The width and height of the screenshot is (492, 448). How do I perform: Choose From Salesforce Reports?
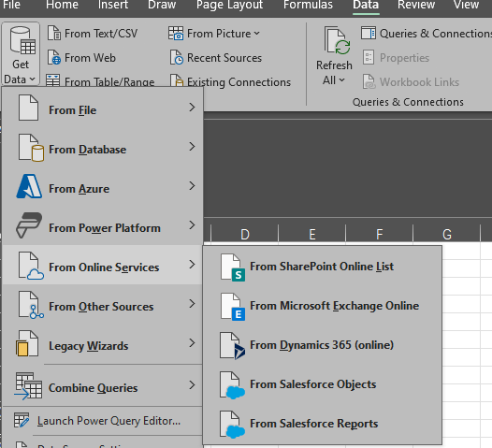(323, 424)
